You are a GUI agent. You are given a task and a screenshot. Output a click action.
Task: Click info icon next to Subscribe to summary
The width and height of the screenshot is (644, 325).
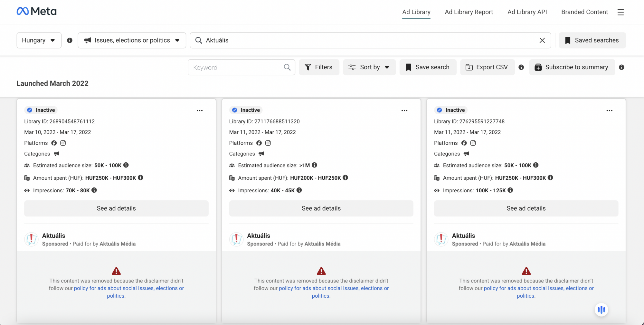(621, 67)
